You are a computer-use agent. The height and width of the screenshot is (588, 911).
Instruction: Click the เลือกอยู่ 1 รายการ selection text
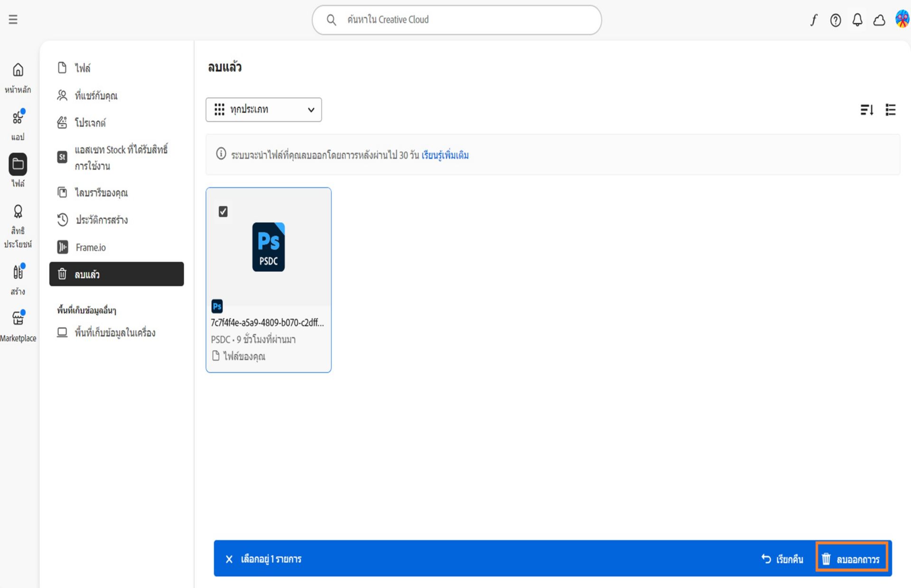271,559
